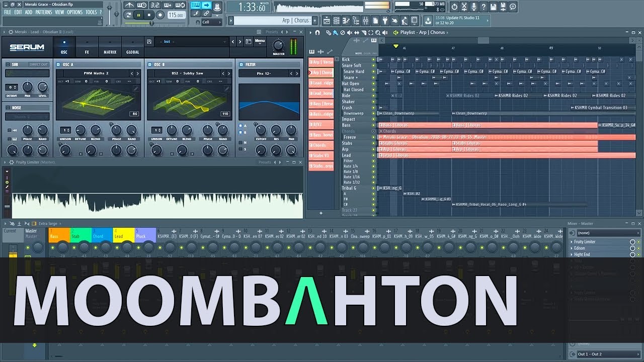
Task: Switch to Serum GLOBAL tab
Action: [133, 47]
